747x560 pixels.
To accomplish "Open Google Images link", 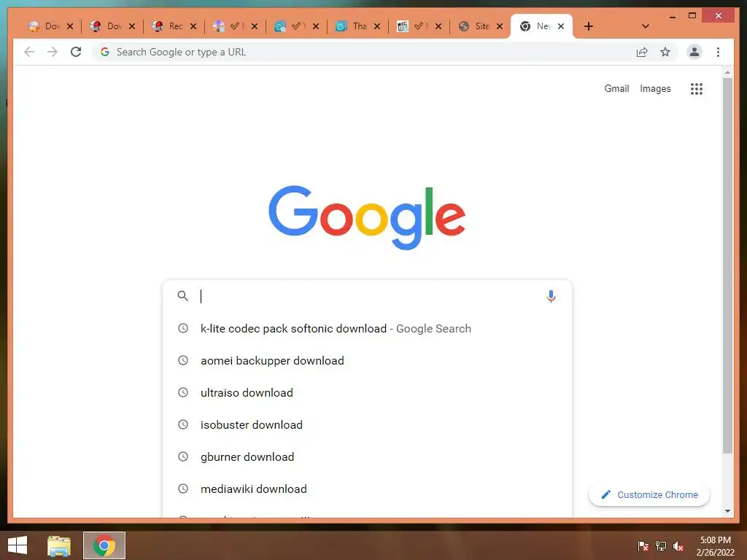I will coord(655,88).
